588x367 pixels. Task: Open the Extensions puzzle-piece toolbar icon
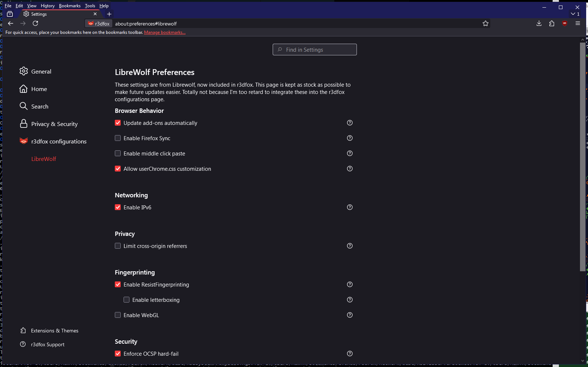552,23
